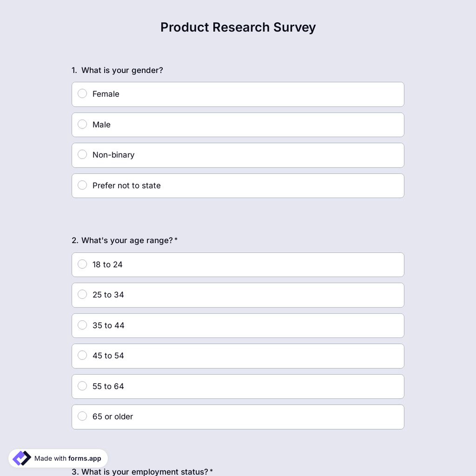This screenshot has width=476, height=476.
Task: Click the Female answer card
Action: click(238, 94)
